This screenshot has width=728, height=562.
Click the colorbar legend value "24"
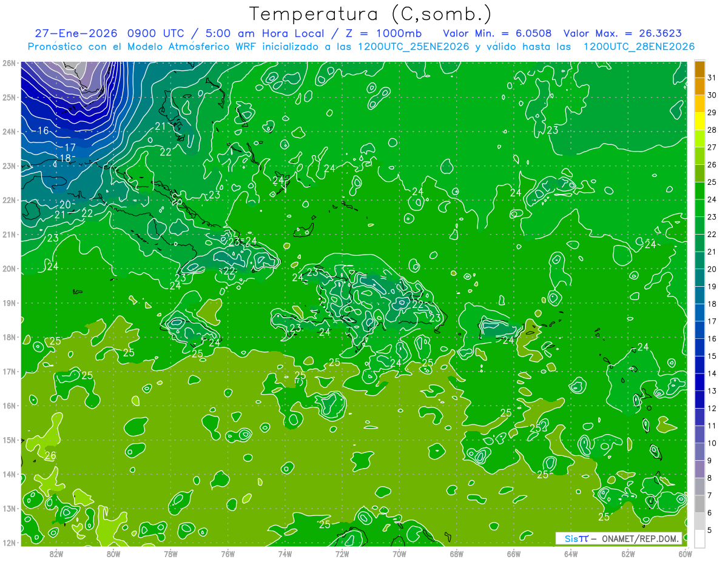(x=712, y=199)
